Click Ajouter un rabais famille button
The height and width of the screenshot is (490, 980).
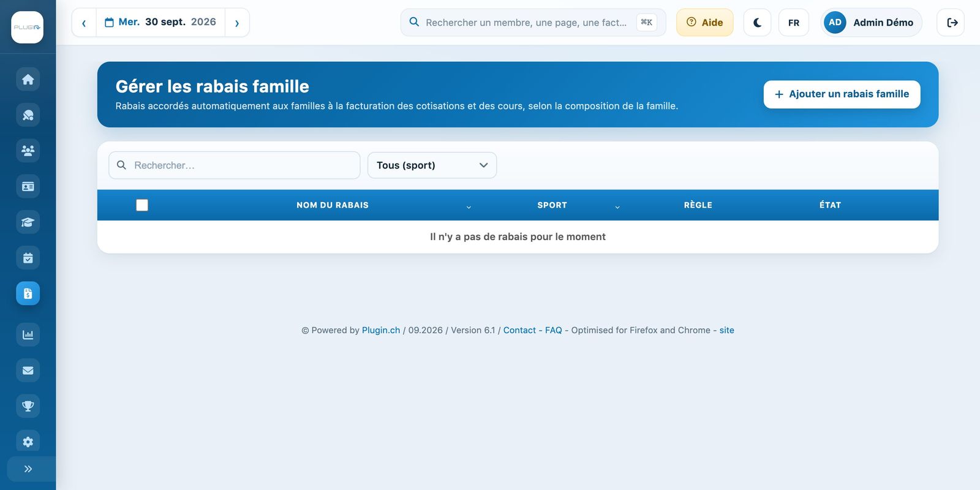[842, 94]
